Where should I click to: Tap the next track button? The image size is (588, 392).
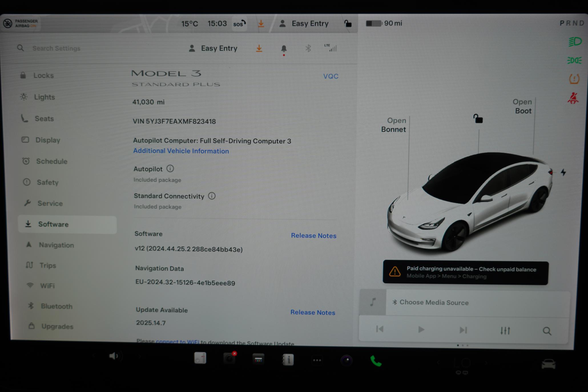point(463,330)
